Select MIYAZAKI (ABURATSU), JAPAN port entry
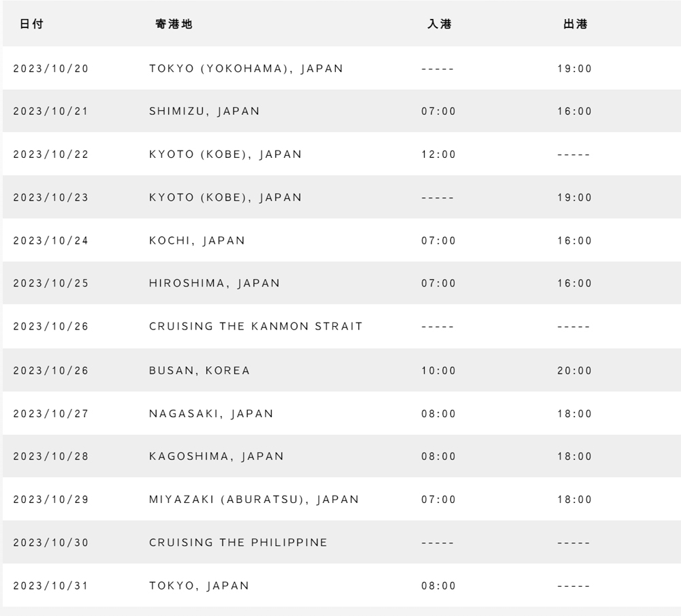This screenshot has height=616, width=681. (x=254, y=500)
